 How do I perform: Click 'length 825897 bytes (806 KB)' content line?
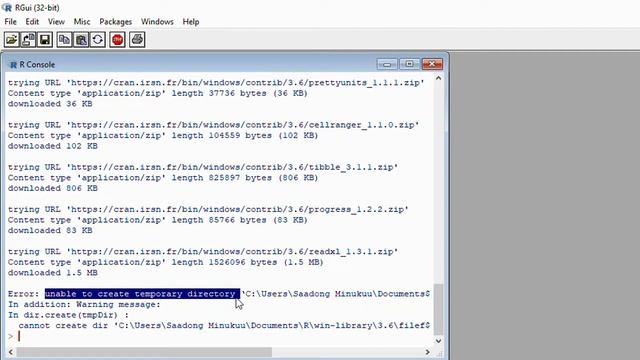(x=163, y=178)
